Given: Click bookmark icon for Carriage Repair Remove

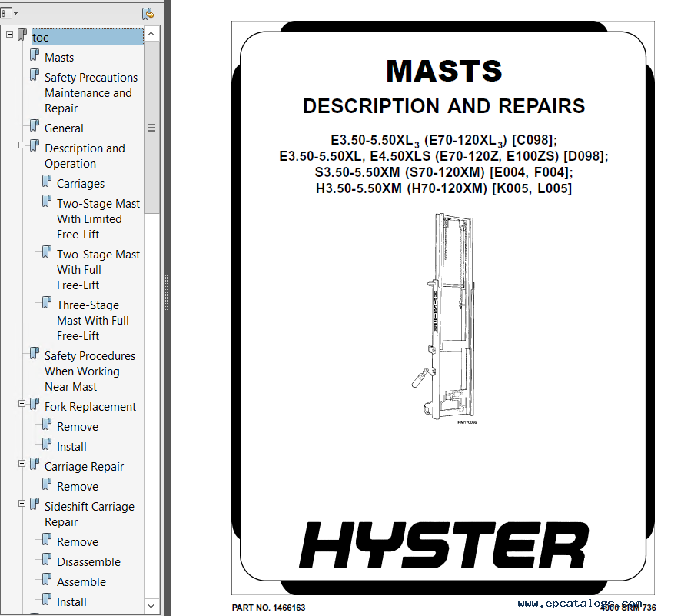Looking at the screenshot, I should tap(46, 484).
